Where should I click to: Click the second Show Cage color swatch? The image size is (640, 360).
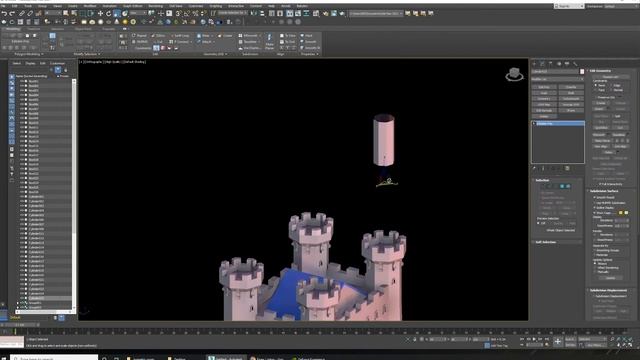pos(626,213)
